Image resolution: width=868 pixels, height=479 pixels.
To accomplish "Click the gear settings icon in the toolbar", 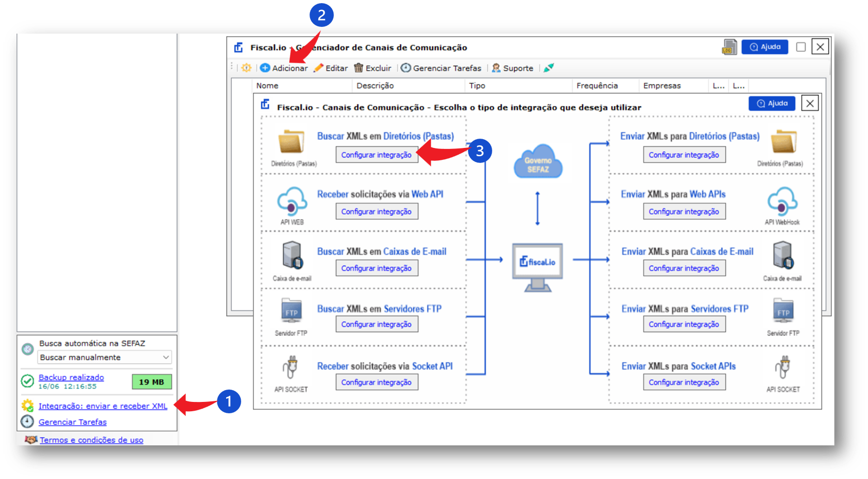I will [x=246, y=68].
